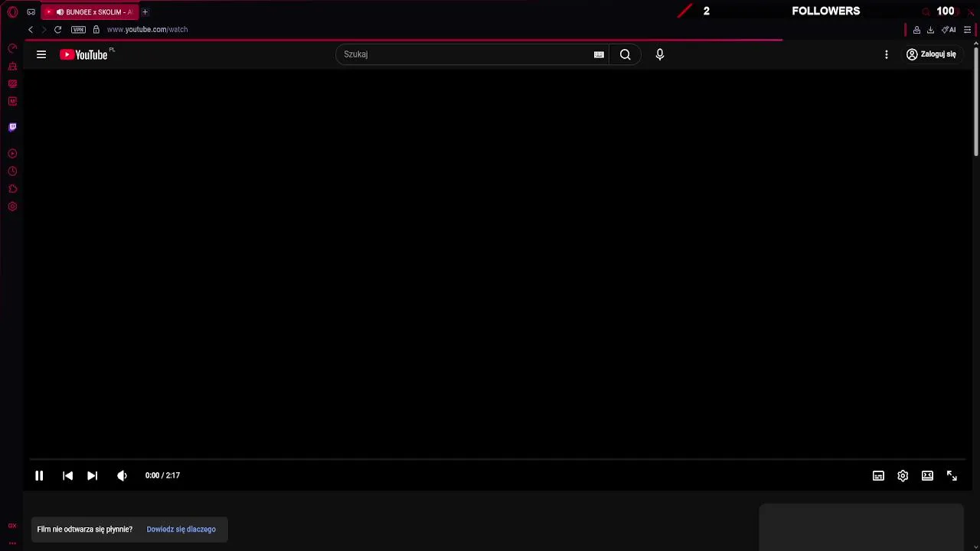The width and height of the screenshot is (980, 551).
Task: Reload the YouTube page
Action: (x=57, y=29)
